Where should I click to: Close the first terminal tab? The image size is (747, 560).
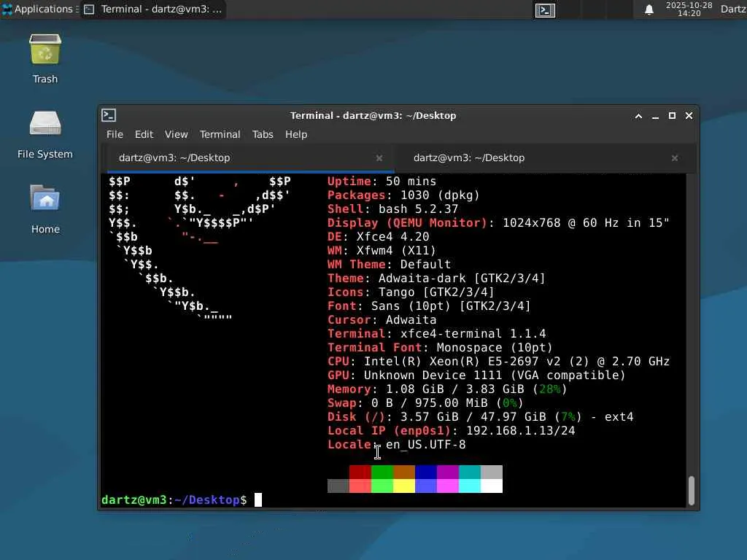click(379, 157)
